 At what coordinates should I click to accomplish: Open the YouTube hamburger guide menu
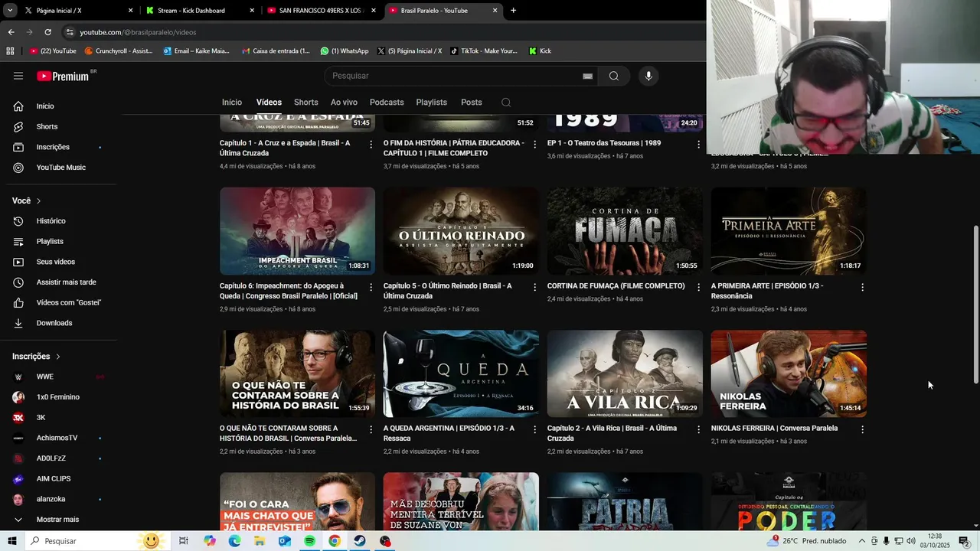[18, 76]
